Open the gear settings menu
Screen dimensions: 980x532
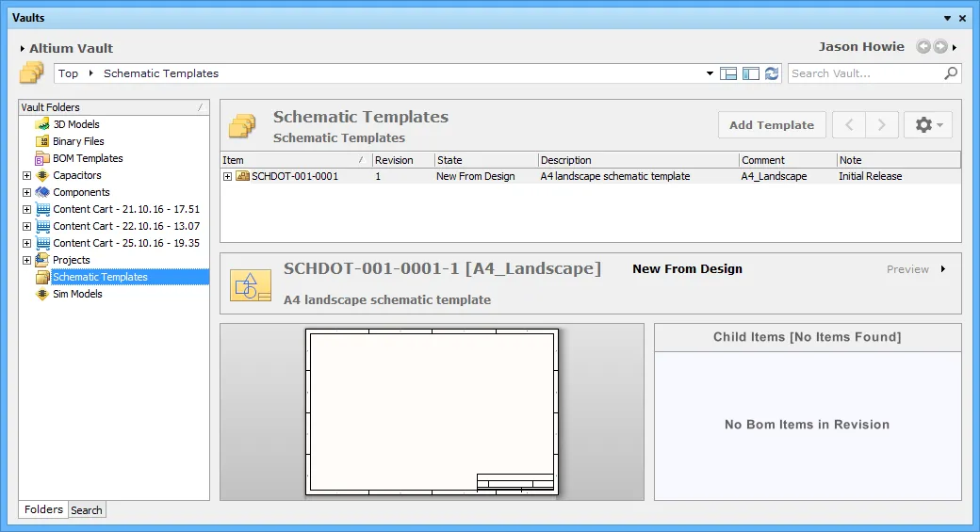[928, 125]
